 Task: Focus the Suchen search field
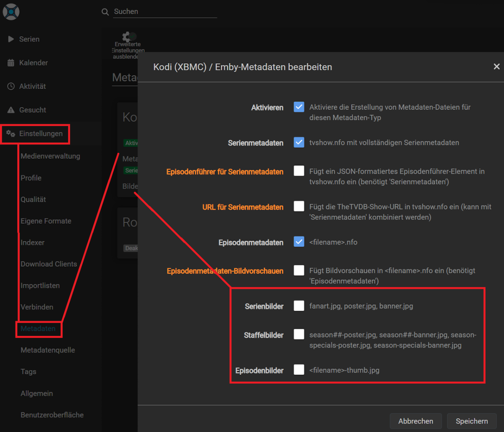pyautogui.click(x=165, y=12)
